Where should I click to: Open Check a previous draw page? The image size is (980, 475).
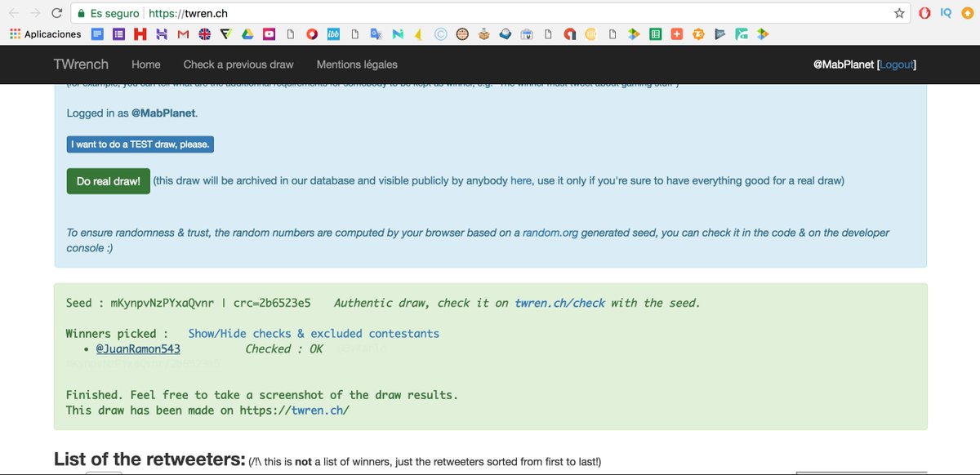click(238, 64)
